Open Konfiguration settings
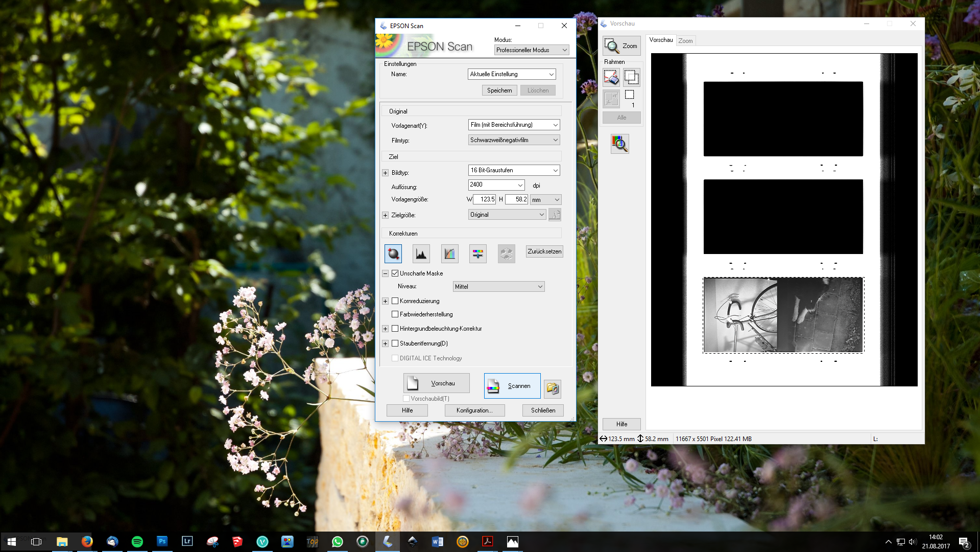Screen dimensions: 980x552 pyautogui.click(x=474, y=410)
